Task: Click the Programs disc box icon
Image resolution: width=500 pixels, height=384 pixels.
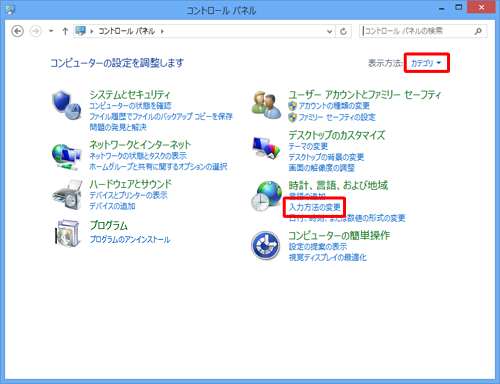Action: click(68, 233)
